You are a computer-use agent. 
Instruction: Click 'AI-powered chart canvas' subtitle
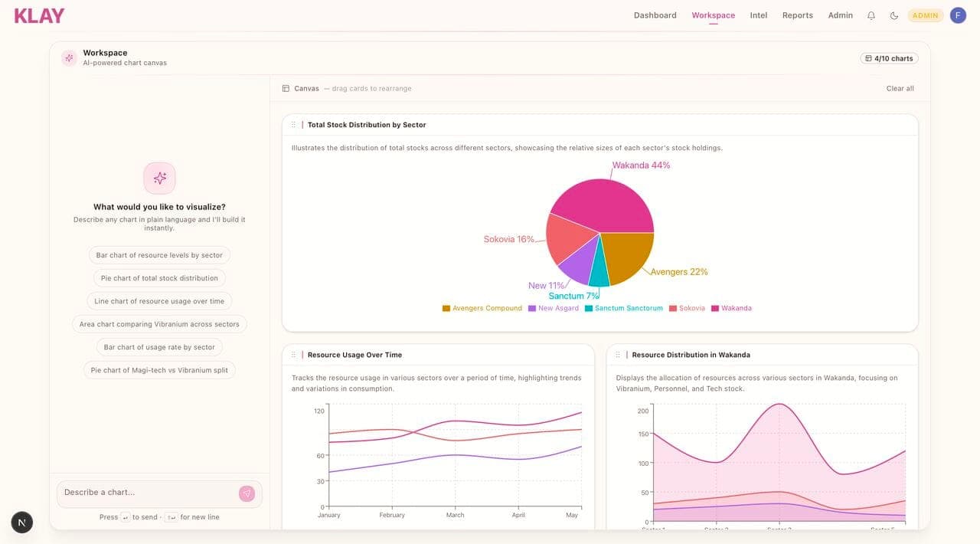click(x=125, y=63)
